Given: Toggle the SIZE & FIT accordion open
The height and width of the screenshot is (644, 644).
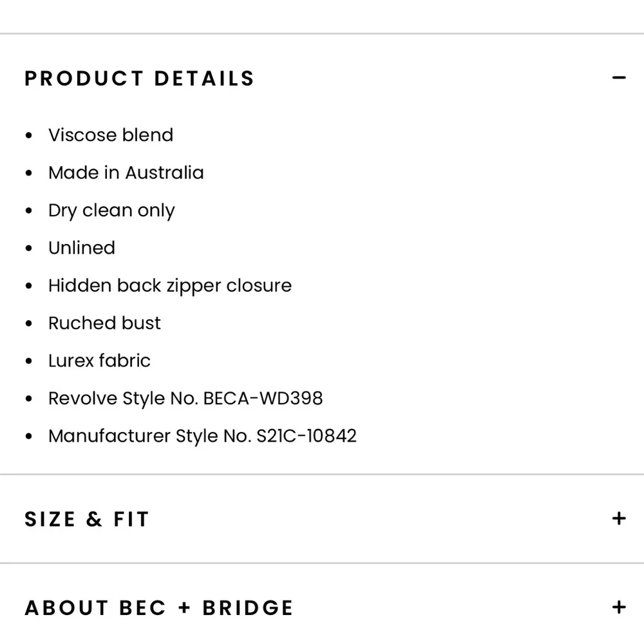Looking at the screenshot, I should 87,519.
